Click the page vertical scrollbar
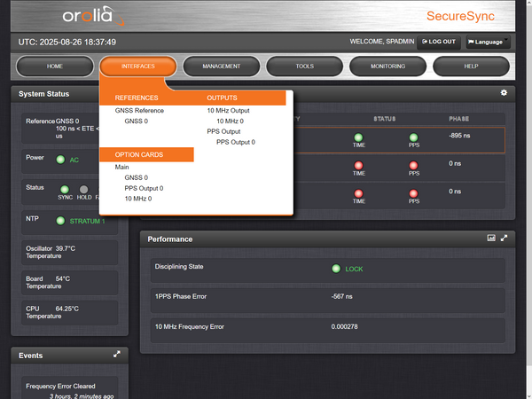Image resolution: width=532 pixels, height=399 pixels. point(529,184)
